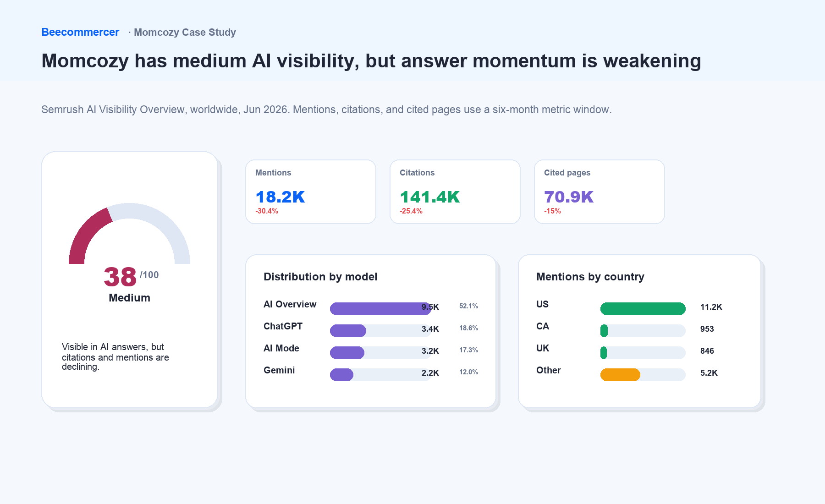Click the 'Momcozy Case Study' subtitle
Image resolution: width=825 pixels, height=504 pixels.
[x=185, y=32]
